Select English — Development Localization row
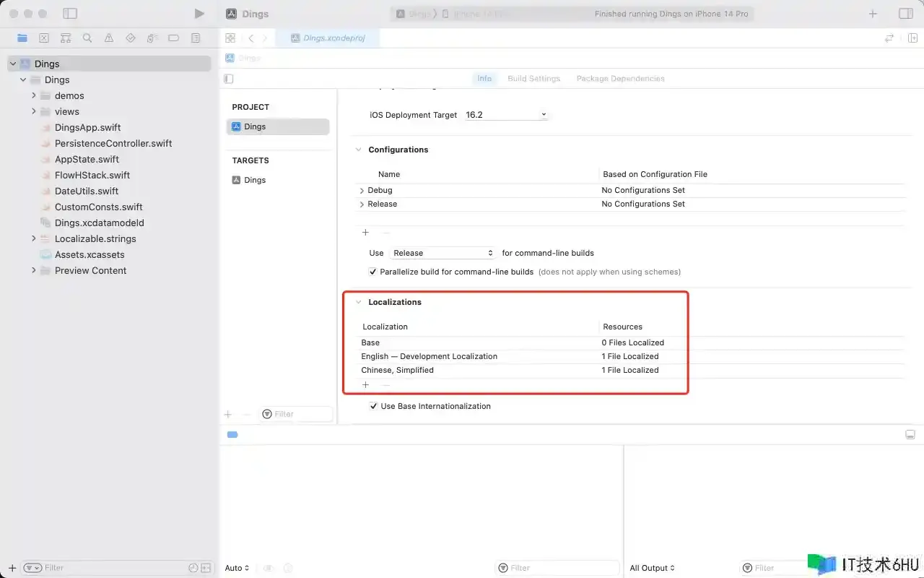 tap(632, 356)
